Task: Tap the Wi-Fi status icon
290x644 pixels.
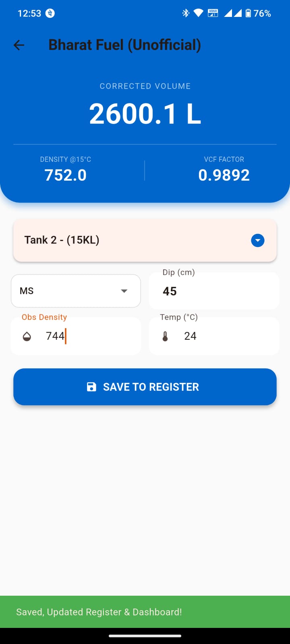Action: click(198, 13)
